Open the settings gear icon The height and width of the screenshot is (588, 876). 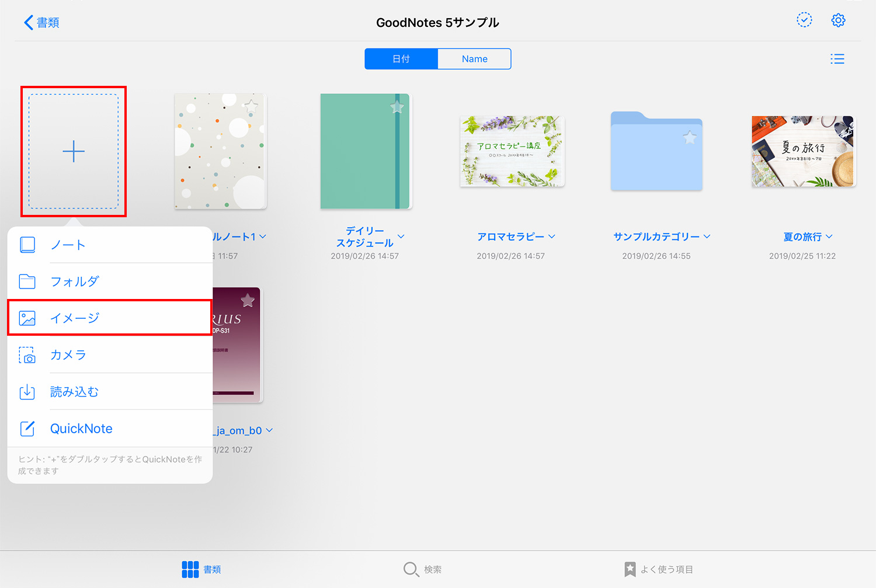pyautogui.click(x=838, y=20)
